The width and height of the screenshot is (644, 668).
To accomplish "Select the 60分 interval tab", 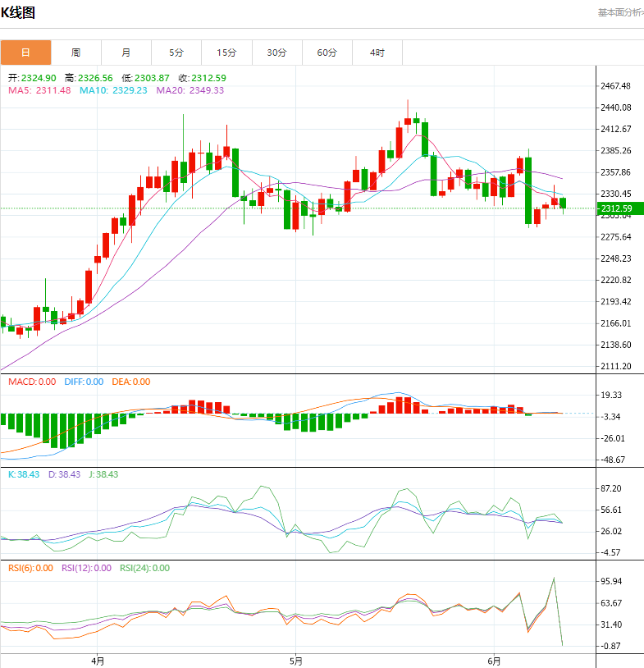I will point(327,53).
